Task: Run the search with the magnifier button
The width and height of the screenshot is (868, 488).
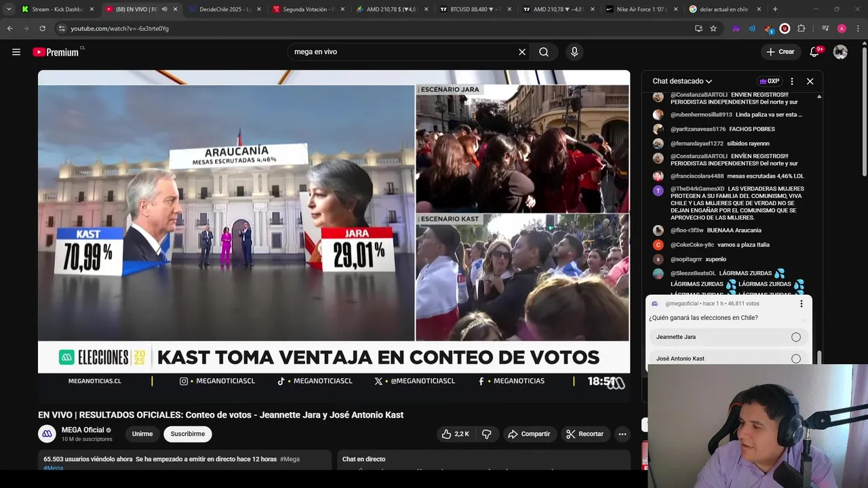Action: [544, 52]
